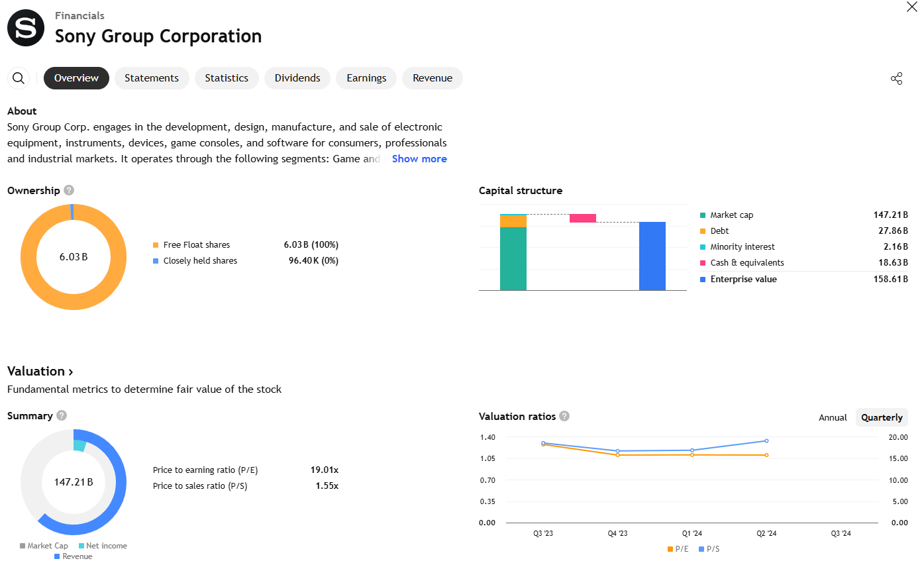Viewport: 924px width, 567px height.
Task: Close the financials panel with X
Action: [912, 7]
